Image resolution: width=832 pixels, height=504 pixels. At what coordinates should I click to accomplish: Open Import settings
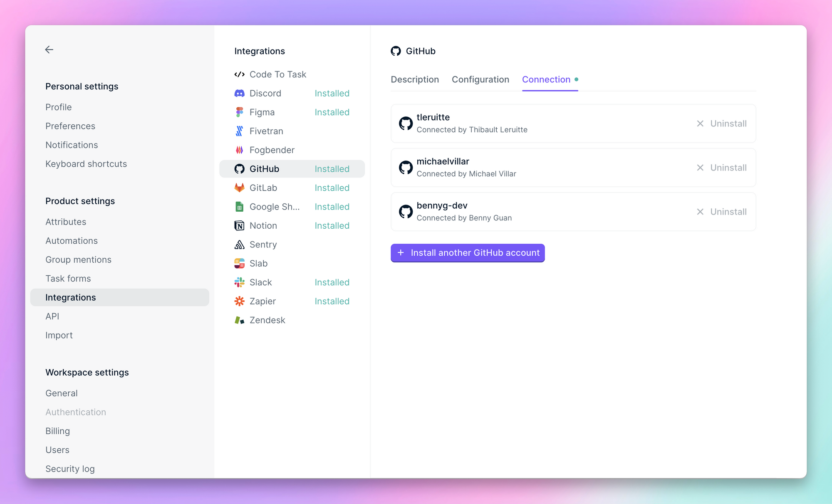[x=59, y=335]
